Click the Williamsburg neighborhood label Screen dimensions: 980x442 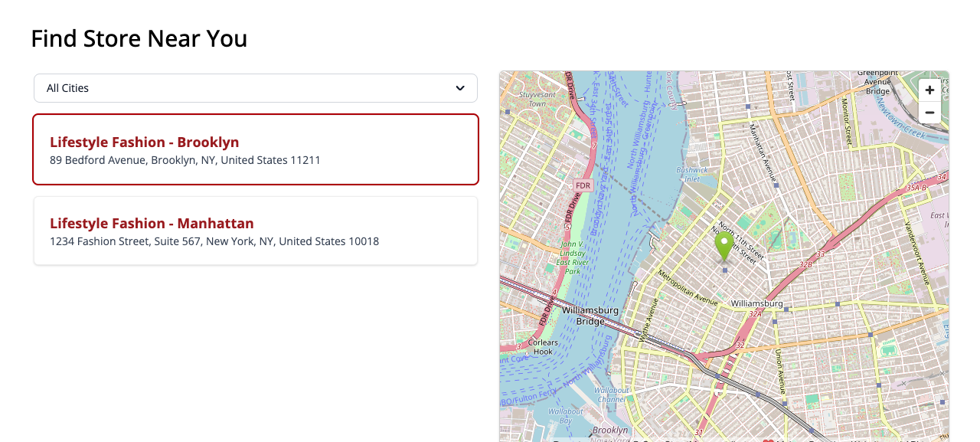(x=756, y=303)
